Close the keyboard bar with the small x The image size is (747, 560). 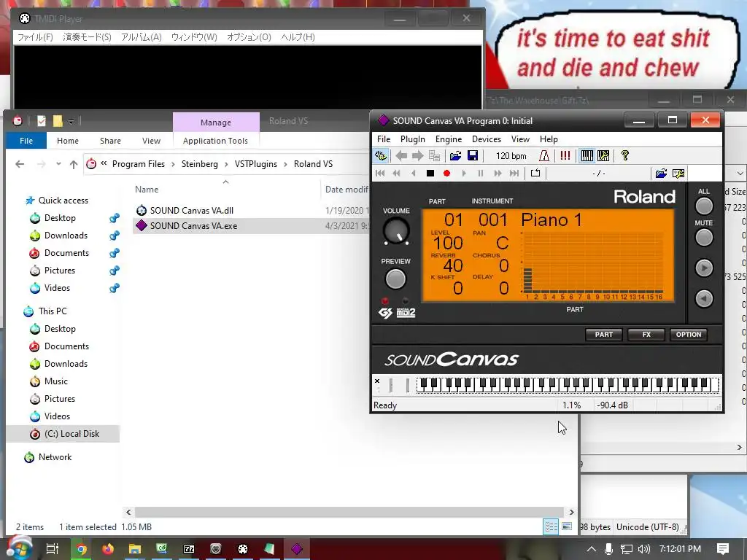(377, 381)
